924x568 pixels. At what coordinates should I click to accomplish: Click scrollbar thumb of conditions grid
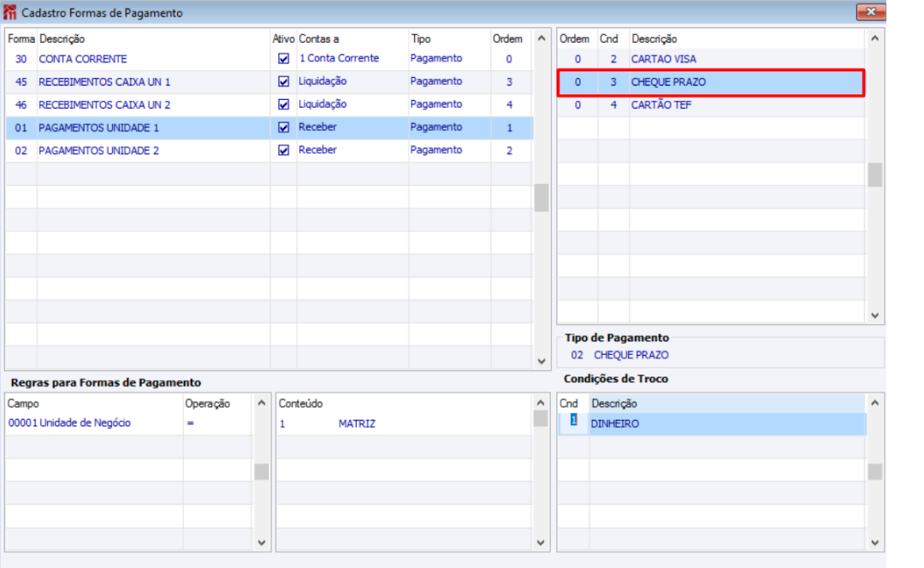click(874, 175)
